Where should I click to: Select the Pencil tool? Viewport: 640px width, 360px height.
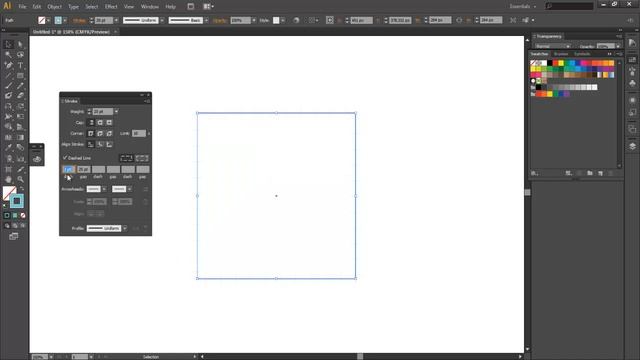pyautogui.click(x=20, y=86)
